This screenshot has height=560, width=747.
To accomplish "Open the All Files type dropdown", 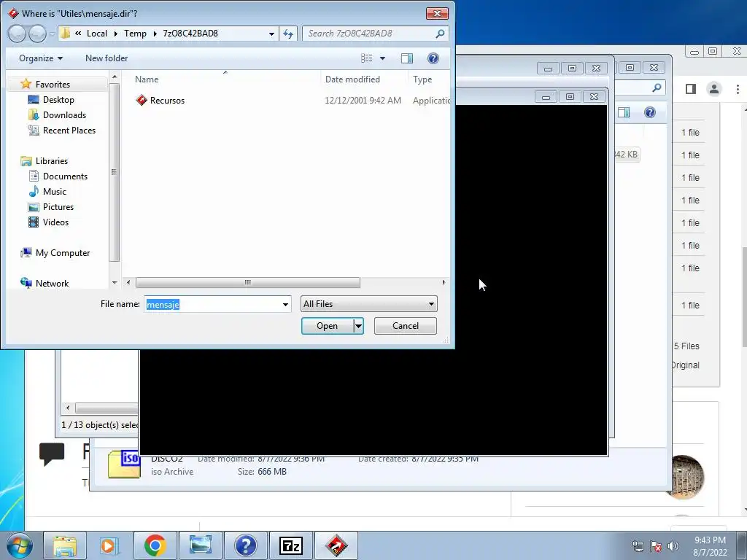I will (x=368, y=304).
